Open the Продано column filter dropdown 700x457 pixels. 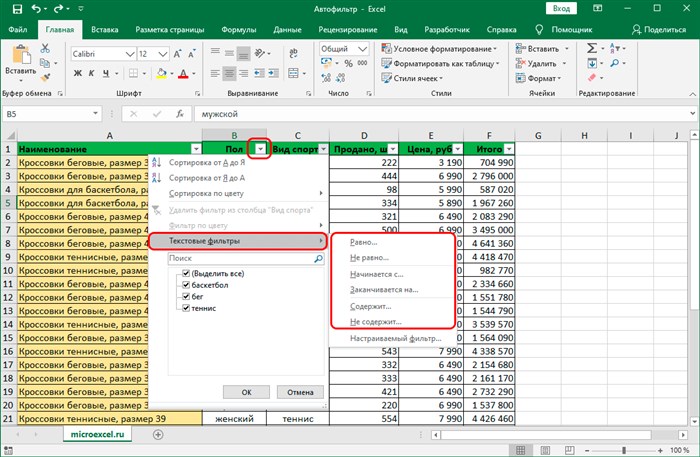(x=392, y=149)
